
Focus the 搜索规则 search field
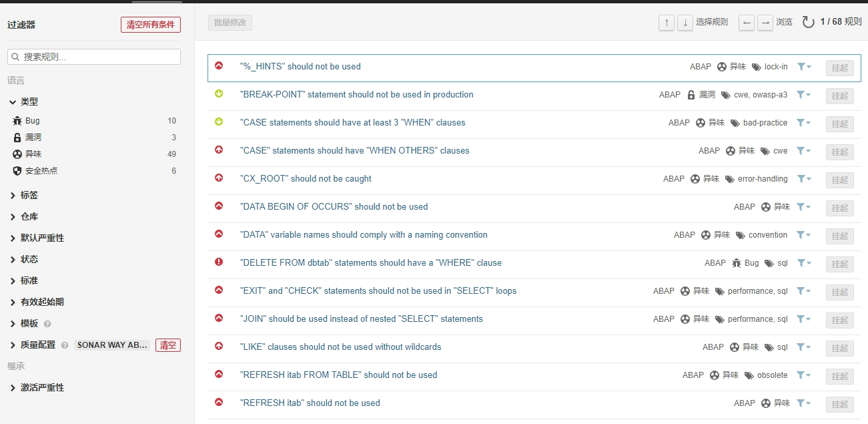94,57
